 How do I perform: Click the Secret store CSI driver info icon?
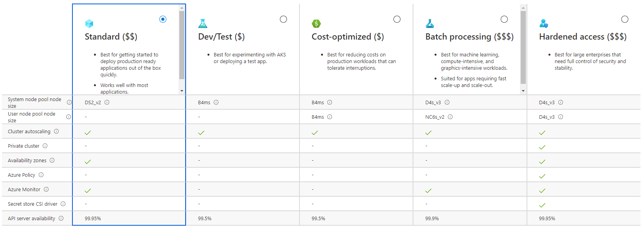click(63, 204)
